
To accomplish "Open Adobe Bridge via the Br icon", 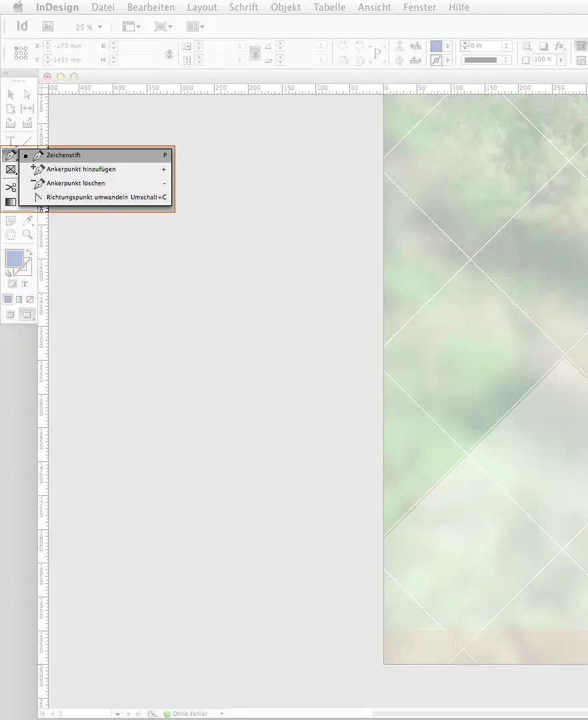I will coord(48,27).
